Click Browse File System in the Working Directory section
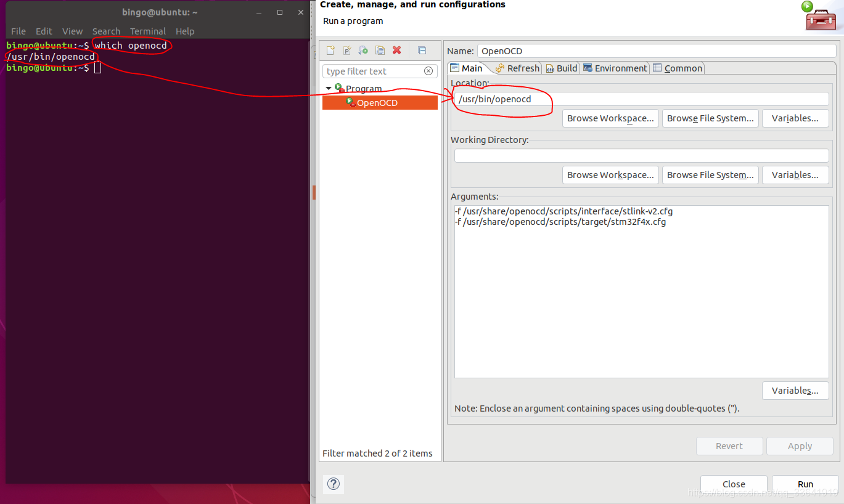Screen dimensions: 844x504 (x=710, y=175)
